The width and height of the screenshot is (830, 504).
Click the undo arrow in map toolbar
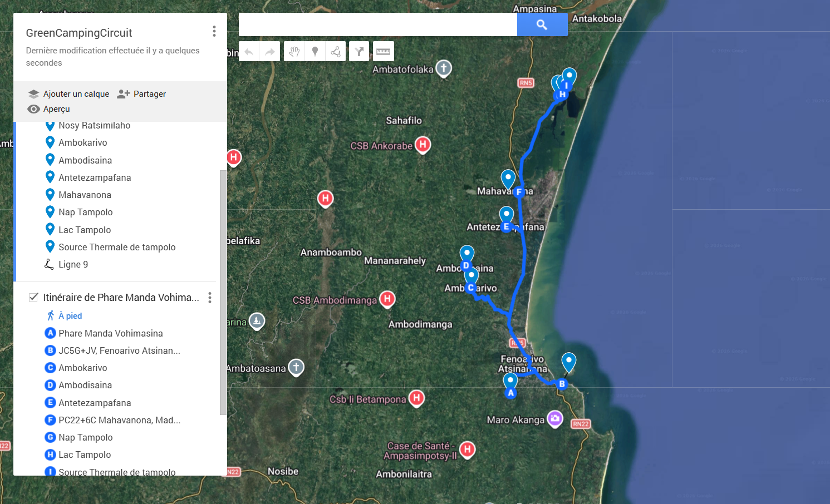[249, 52]
